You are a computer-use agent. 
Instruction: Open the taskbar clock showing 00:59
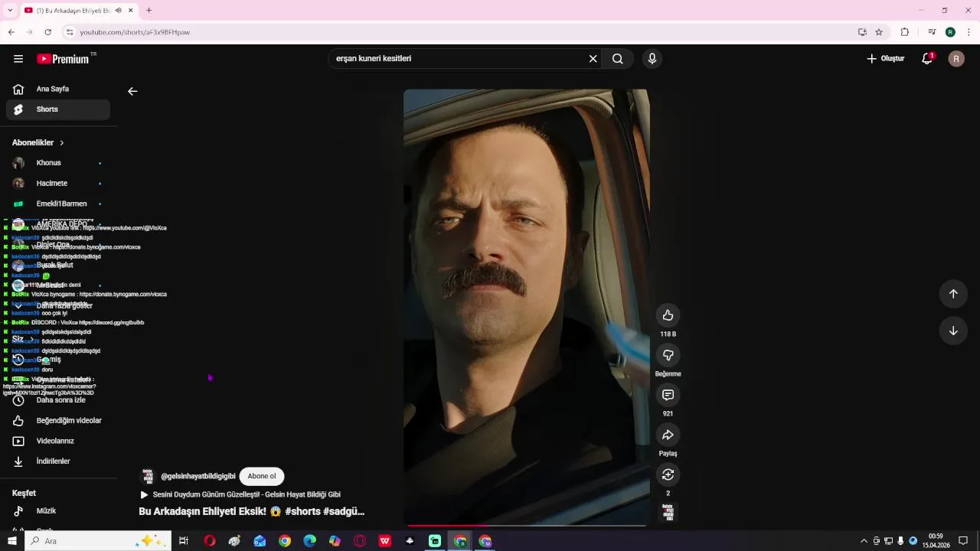tap(936, 541)
